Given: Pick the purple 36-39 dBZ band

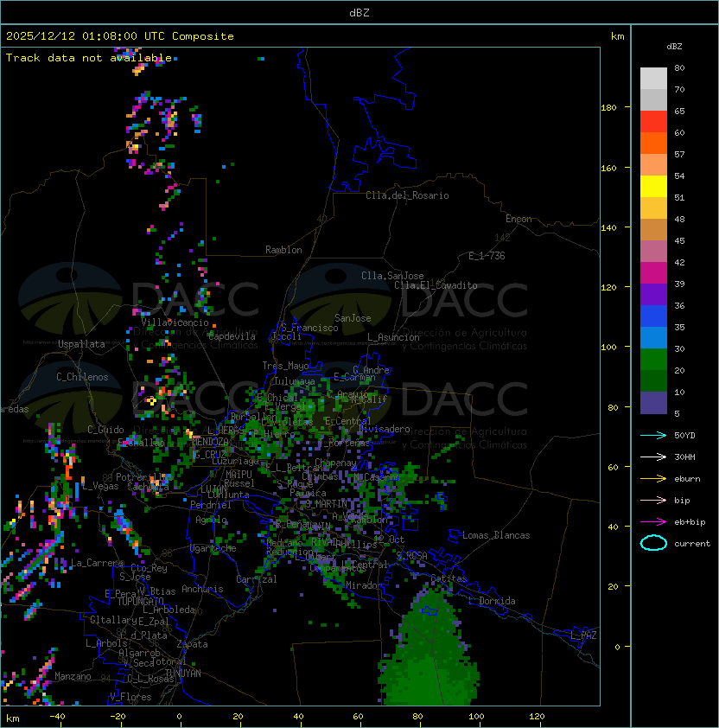Looking at the screenshot, I should [x=653, y=294].
